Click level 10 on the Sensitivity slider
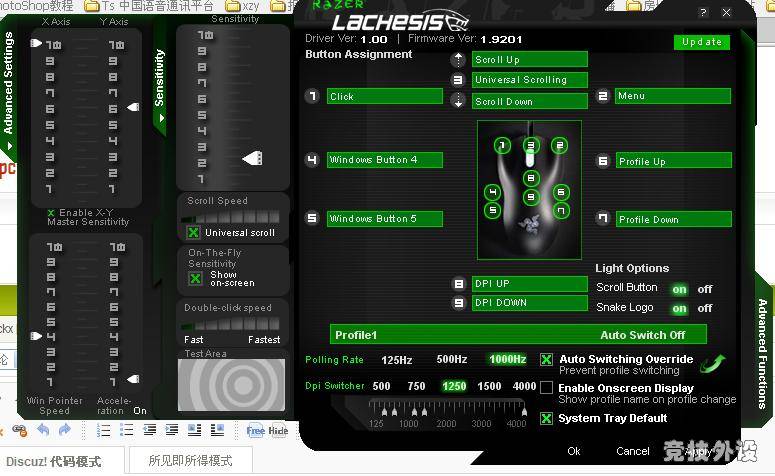775x476 pixels. pyautogui.click(x=204, y=35)
